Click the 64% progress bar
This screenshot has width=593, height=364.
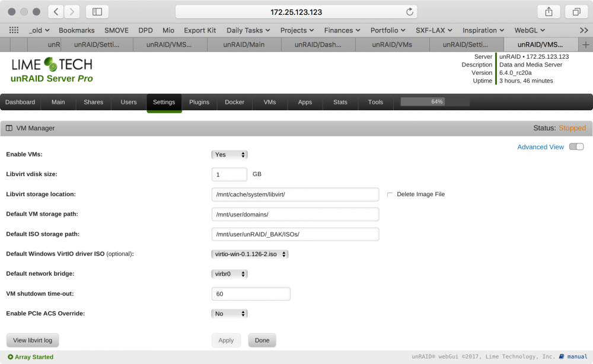(x=435, y=102)
